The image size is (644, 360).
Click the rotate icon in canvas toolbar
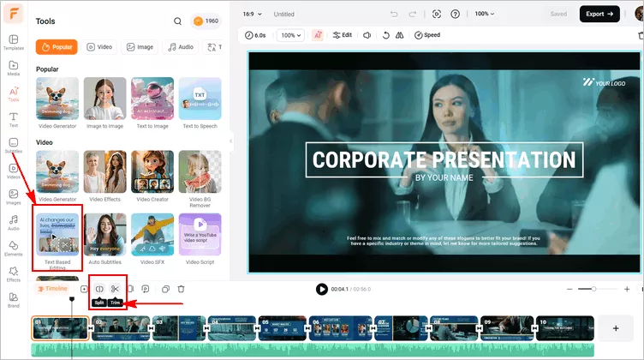pos(385,35)
